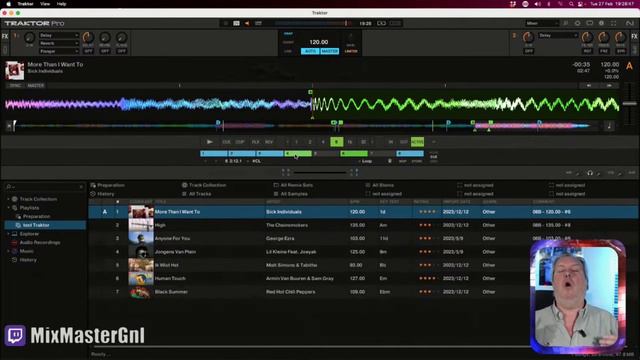Toggle the green ACTIVE loop button
Screen dimensions: 640x360
point(417,142)
